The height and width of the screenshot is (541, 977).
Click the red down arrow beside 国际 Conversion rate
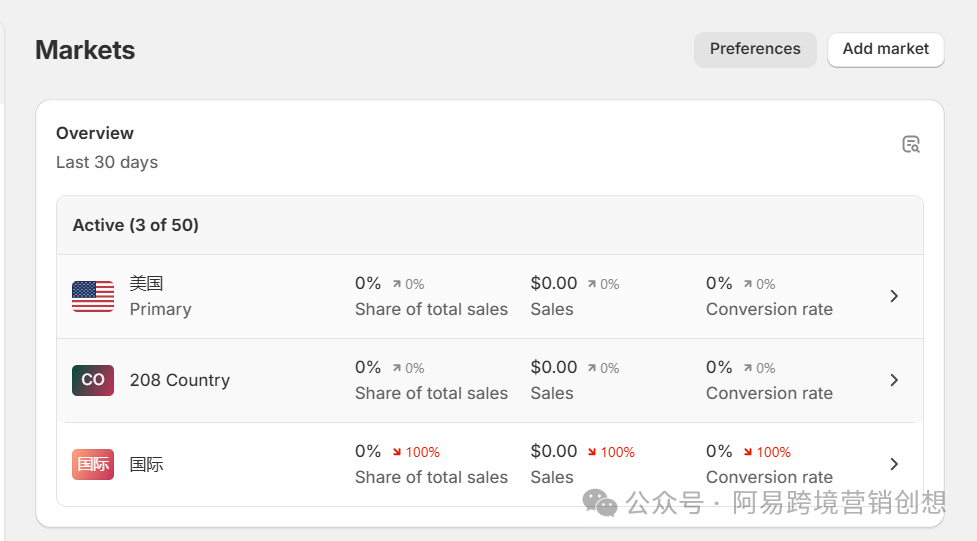pyautogui.click(x=748, y=452)
